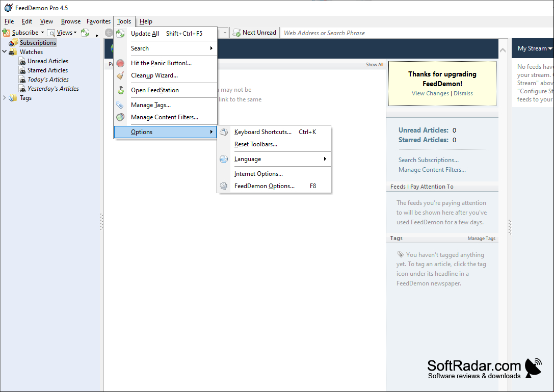
Task: Click the Unread Articles watch icon
Action: coord(22,61)
